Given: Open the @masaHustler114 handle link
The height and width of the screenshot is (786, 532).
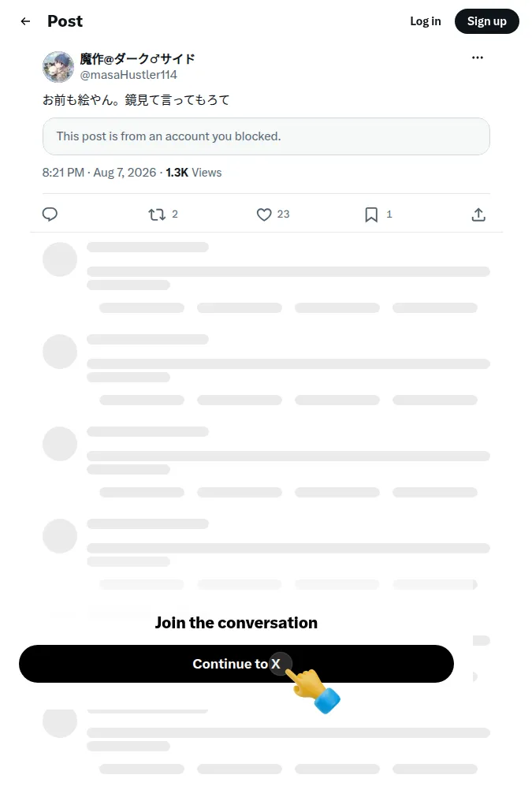Looking at the screenshot, I should point(128,75).
